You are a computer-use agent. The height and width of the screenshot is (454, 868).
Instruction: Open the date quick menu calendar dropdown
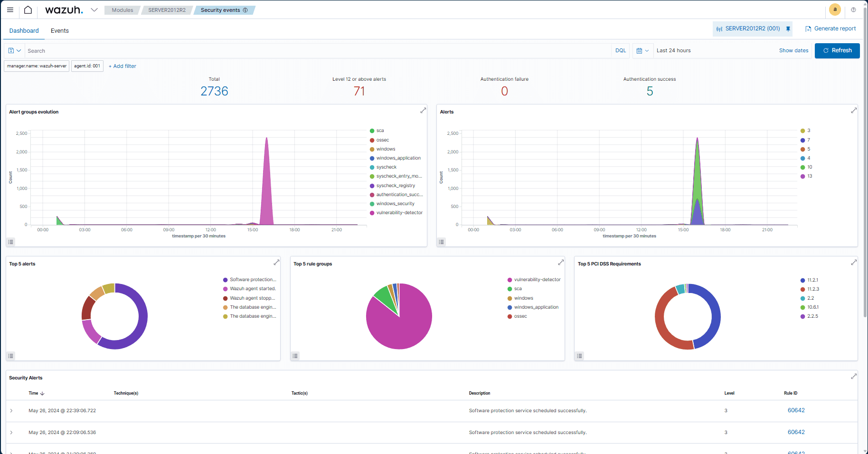(x=642, y=51)
